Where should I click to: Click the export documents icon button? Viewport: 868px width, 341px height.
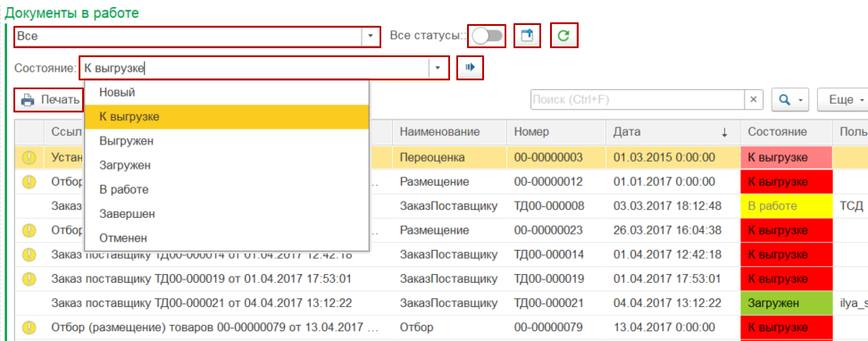pos(527,37)
